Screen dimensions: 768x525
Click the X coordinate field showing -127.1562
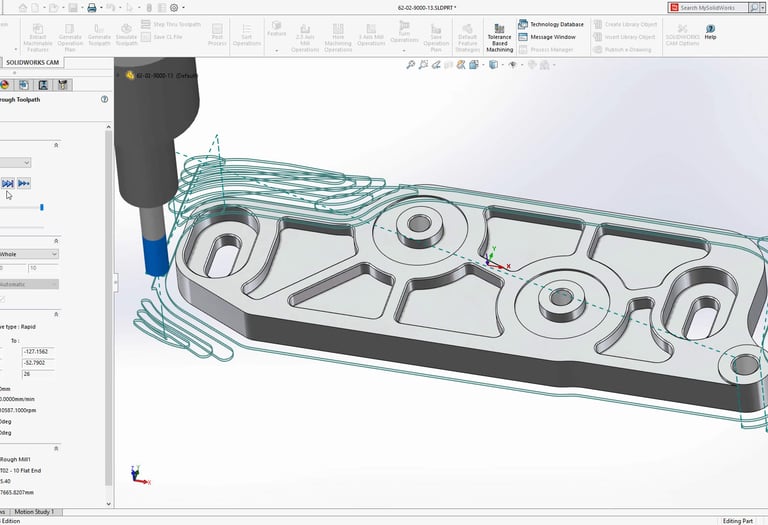coord(38,351)
